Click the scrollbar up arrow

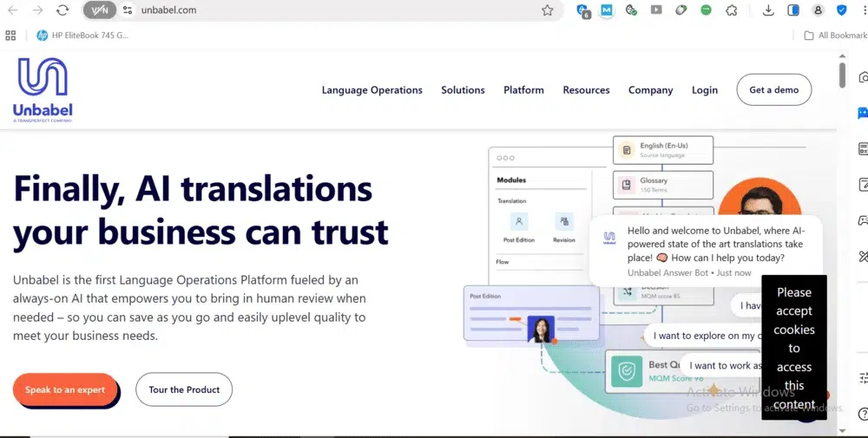tap(842, 56)
